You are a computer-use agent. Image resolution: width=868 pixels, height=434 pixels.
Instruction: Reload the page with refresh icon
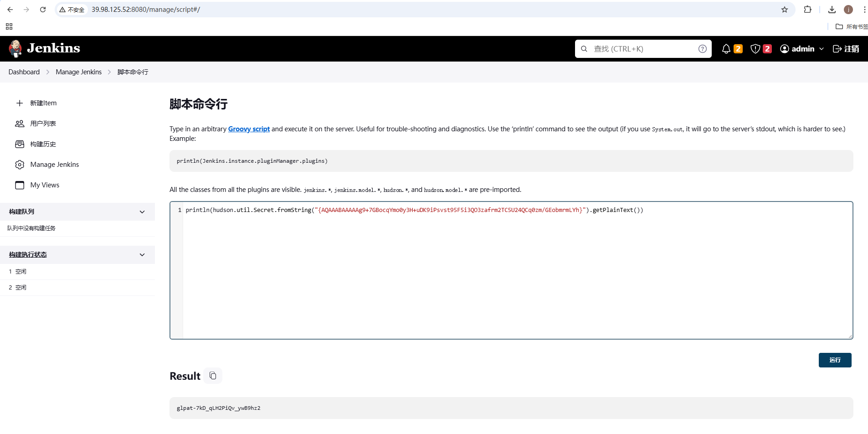(x=43, y=10)
